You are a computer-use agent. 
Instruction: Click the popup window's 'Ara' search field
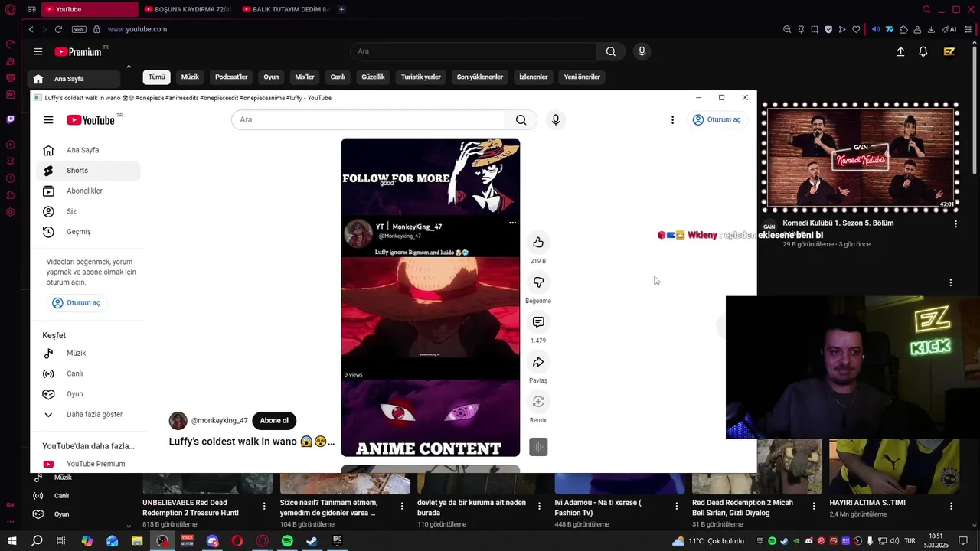pyautogui.click(x=368, y=119)
